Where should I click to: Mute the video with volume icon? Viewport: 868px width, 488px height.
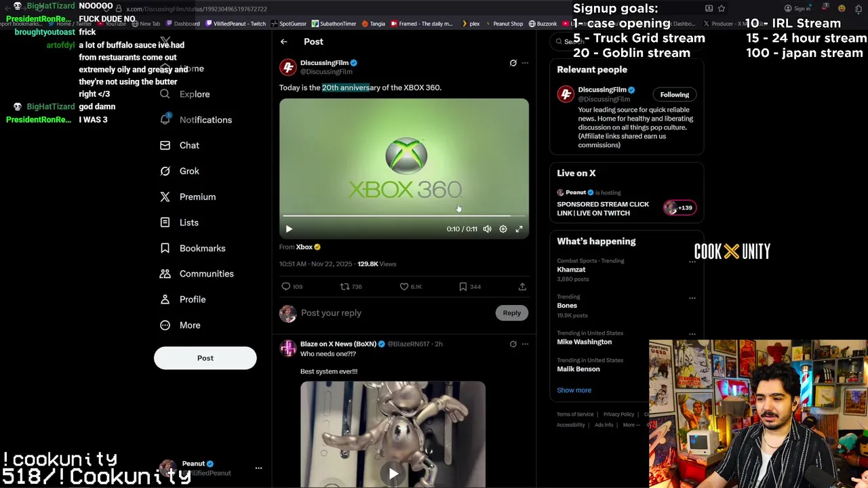pos(487,229)
